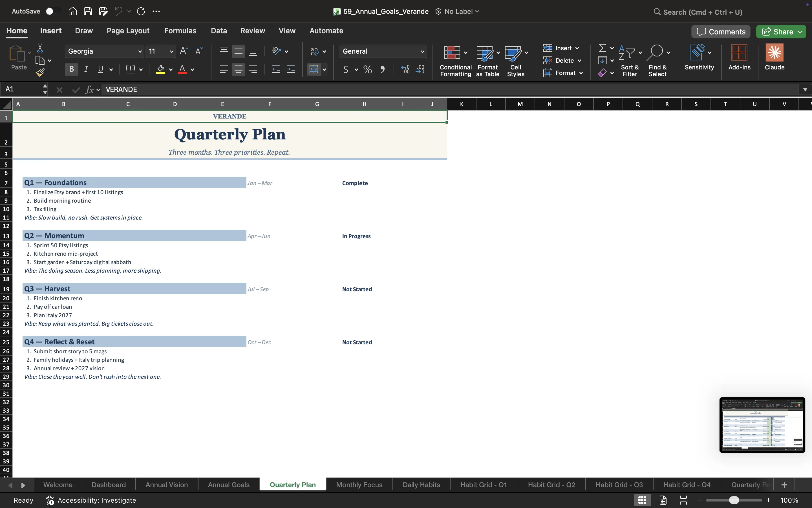Expand the Insert cells dropdown
The width and height of the screenshot is (812, 508).
click(577, 48)
